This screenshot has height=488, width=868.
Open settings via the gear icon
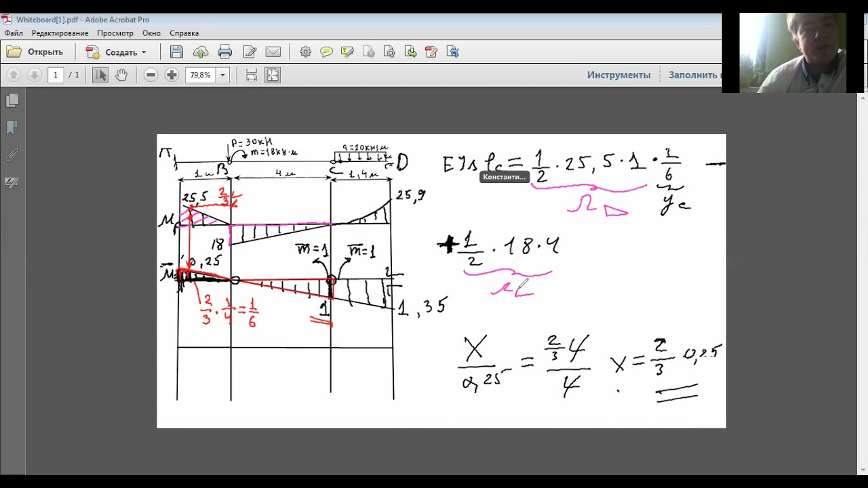pos(306,52)
